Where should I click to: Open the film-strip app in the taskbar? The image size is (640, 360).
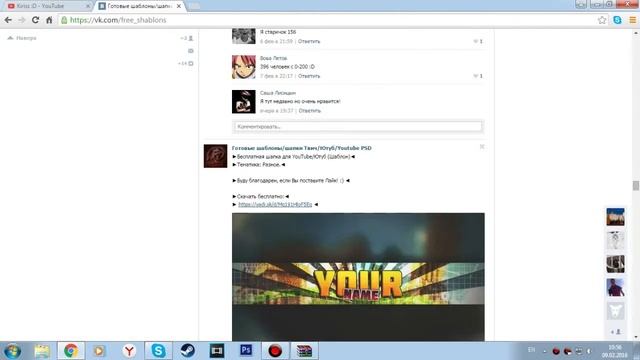217,351
